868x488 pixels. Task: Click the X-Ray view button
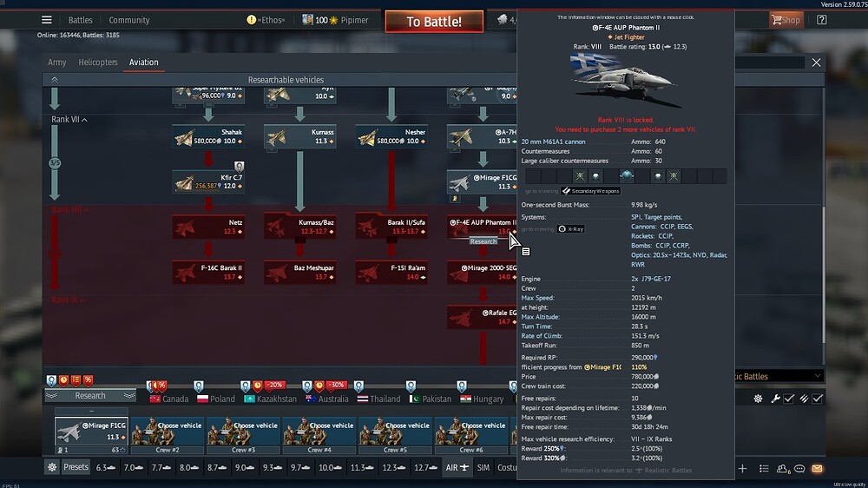point(571,228)
